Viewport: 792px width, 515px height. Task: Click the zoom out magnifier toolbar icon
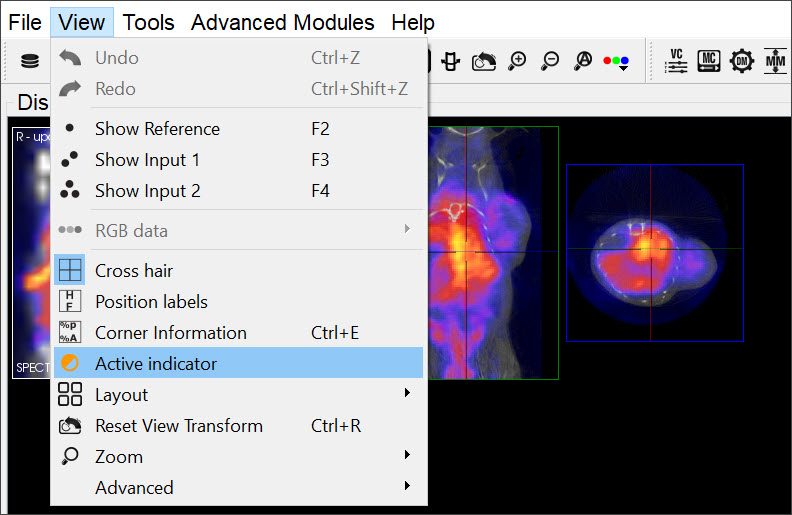point(550,61)
